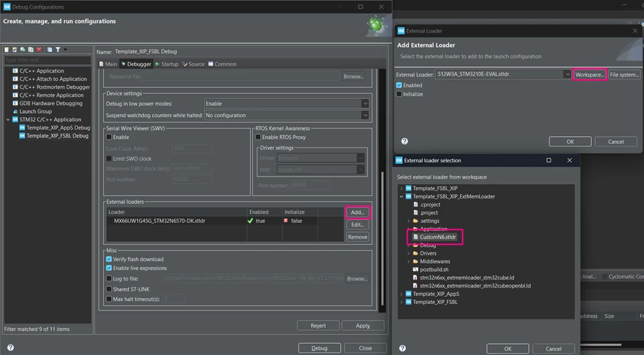644x355 pixels.
Task: Toggle Log to file checkbox
Action: [109, 278]
